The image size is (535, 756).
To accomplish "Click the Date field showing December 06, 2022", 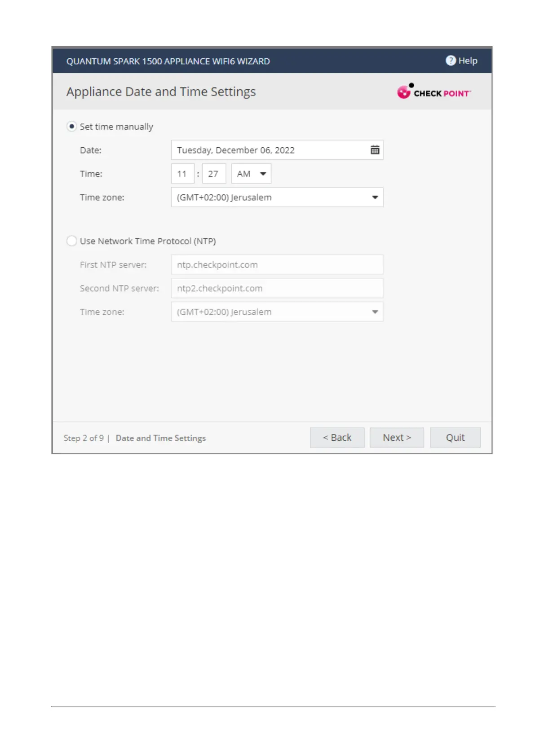I will coord(277,150).
